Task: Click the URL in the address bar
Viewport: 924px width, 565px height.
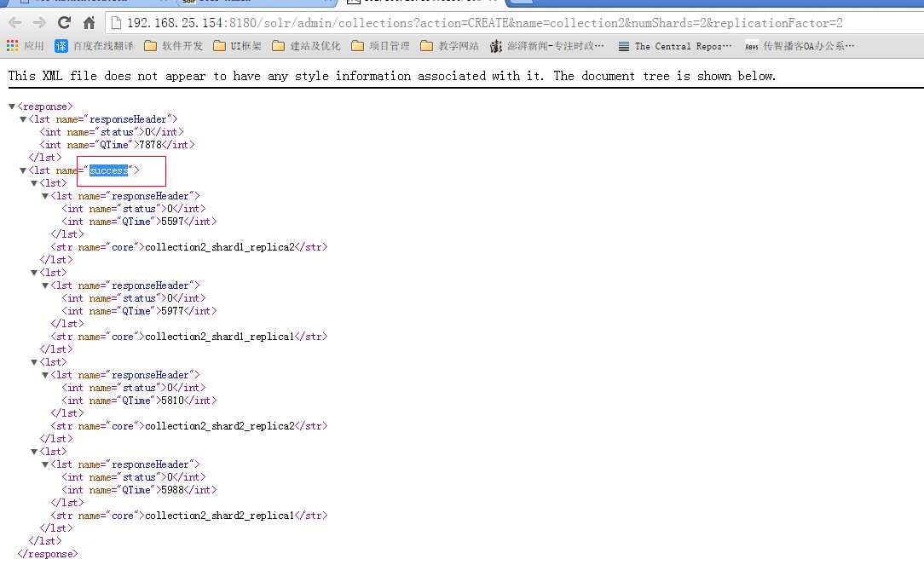Action: click(x=484, y=23)
